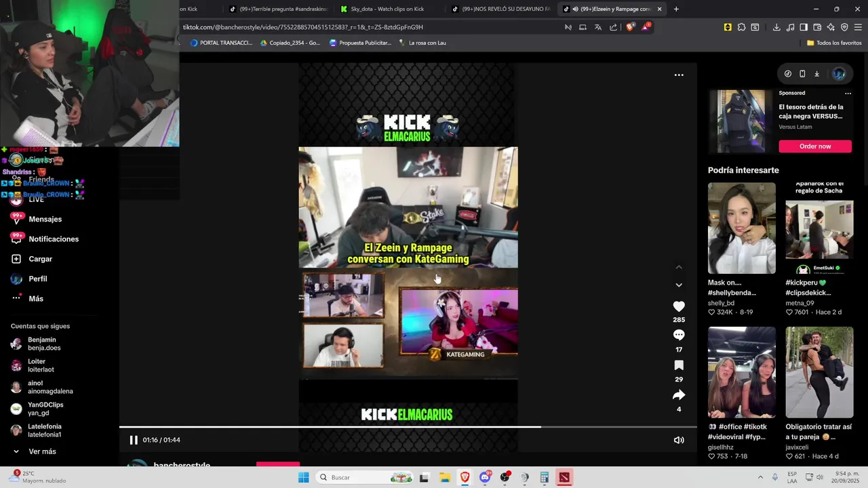Save the video using the bookmark icon

click(679, 365)
